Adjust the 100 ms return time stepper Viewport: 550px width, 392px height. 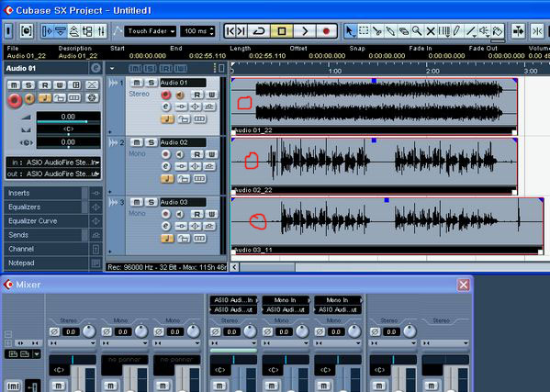pyautogui.click(x=211, y=31)
